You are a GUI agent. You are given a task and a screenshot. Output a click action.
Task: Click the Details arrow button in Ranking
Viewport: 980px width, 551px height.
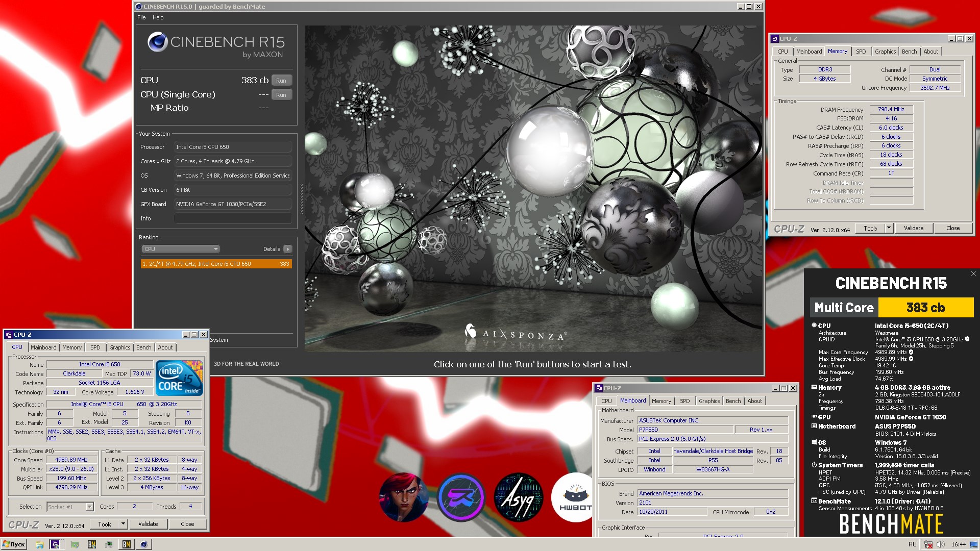(288, 249)
